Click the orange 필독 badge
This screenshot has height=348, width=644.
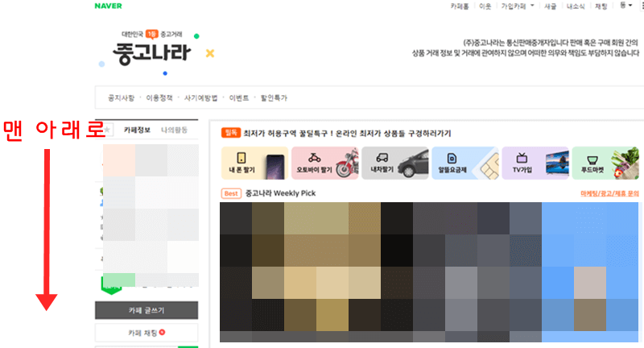(x=231, y=133)
